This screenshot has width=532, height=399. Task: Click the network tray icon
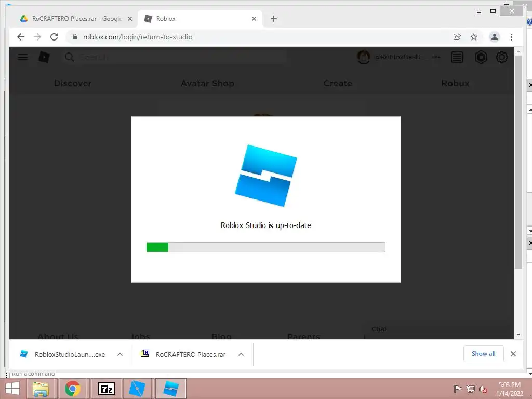coord(471,389)
